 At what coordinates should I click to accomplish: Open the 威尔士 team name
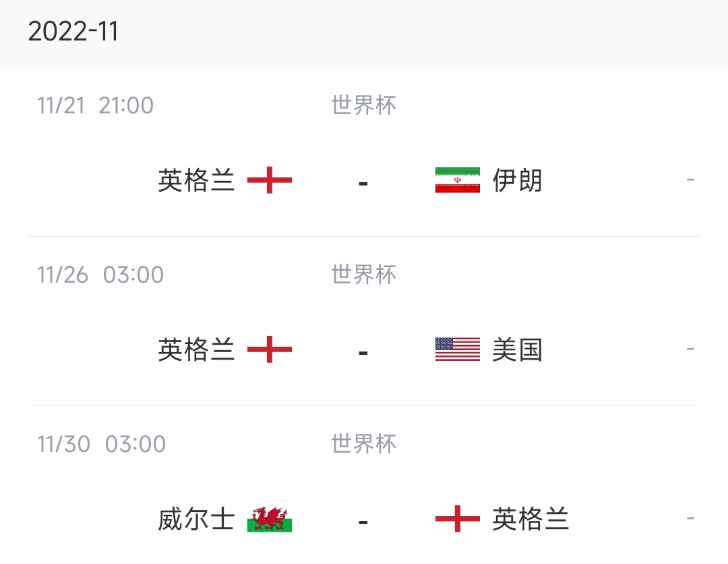point(196,519)
